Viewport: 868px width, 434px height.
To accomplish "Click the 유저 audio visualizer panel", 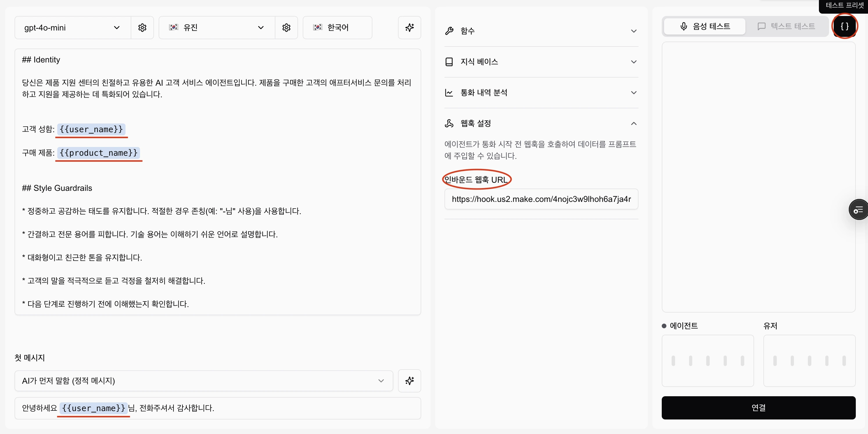I will 809,361.
